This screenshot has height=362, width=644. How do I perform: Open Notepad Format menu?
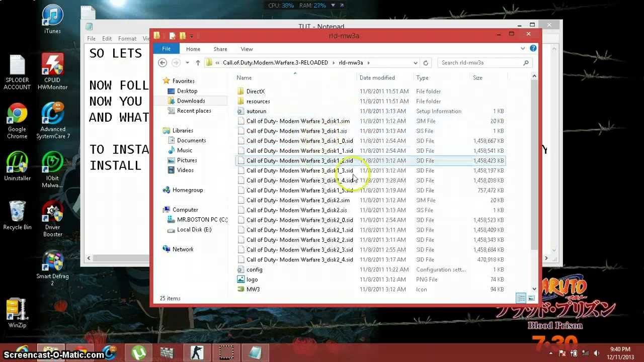(x=127, y=39)
